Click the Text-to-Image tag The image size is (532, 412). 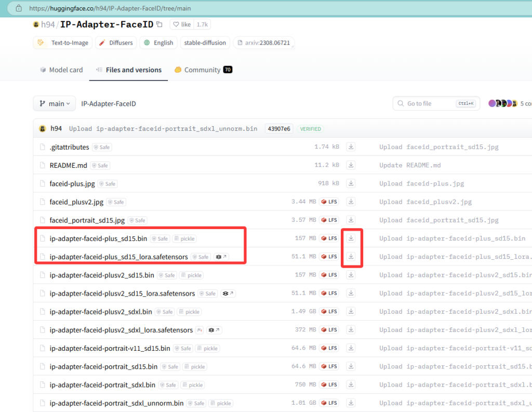pyautogui.click(x=63, y=43)
